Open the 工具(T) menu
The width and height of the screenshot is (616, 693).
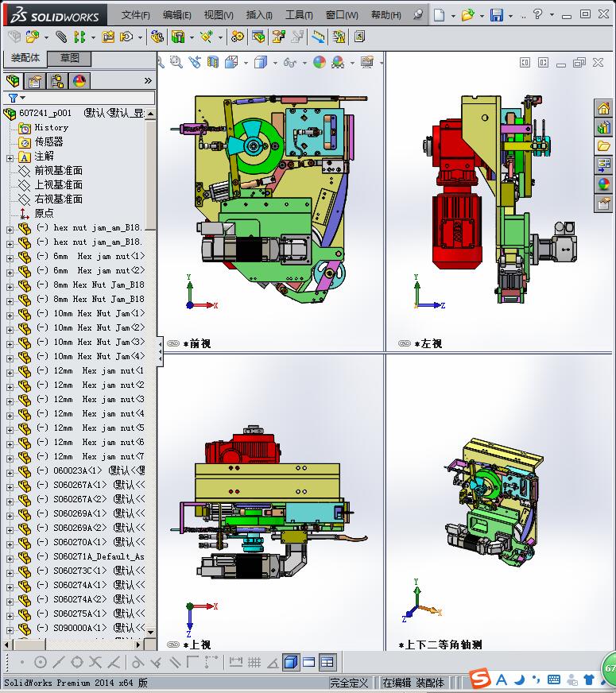click(x=299, y=15)
